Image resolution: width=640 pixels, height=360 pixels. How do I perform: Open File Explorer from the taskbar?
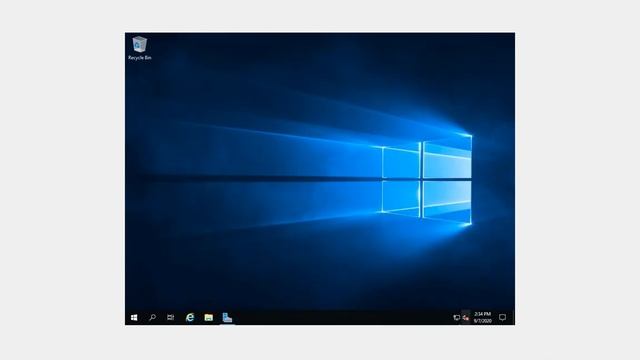[x=209, y=318]
